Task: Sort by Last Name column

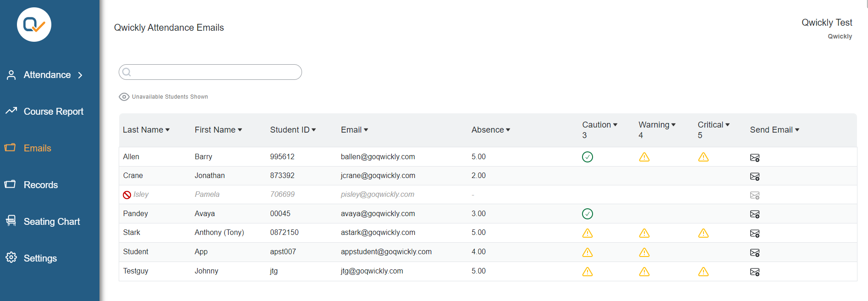Action: pos(146,130)
